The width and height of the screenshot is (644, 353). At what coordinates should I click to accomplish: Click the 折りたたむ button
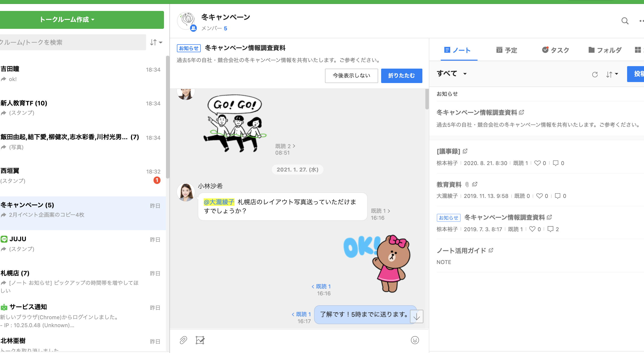(401, 76)
